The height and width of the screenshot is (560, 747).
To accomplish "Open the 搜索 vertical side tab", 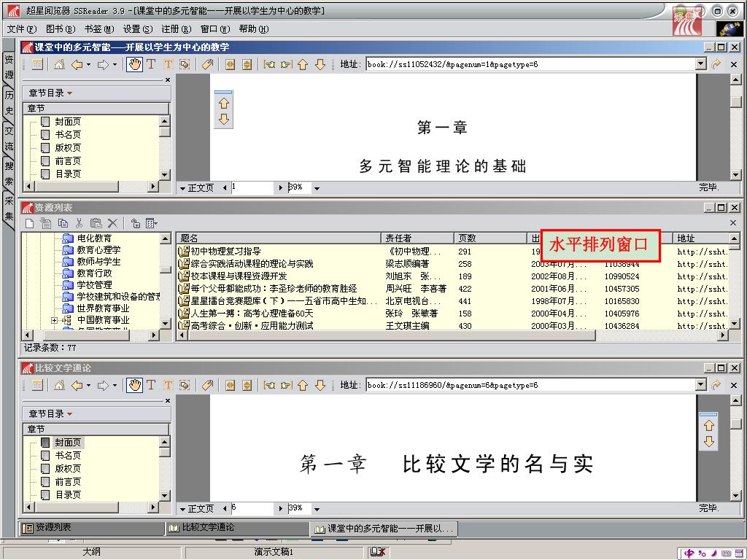I will point(9,174).
